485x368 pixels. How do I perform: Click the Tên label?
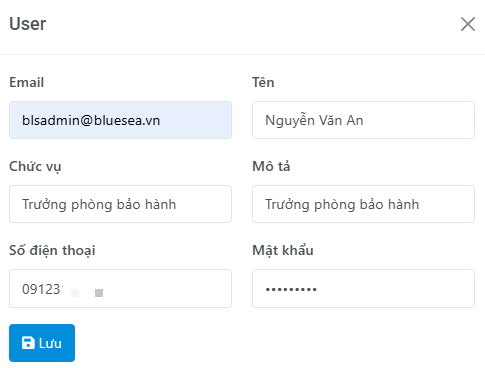point(263,82)
